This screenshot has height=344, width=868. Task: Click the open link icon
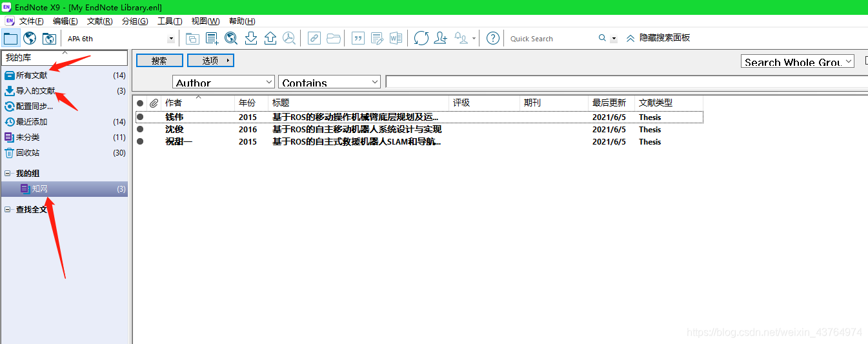[314, 38]
